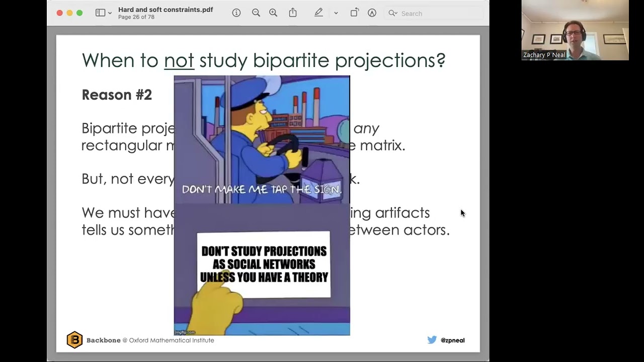The height and width of the screenshot is (362, 644).
Task: Click the Don't make me tap the sign caption
Action: click(262, 190)
